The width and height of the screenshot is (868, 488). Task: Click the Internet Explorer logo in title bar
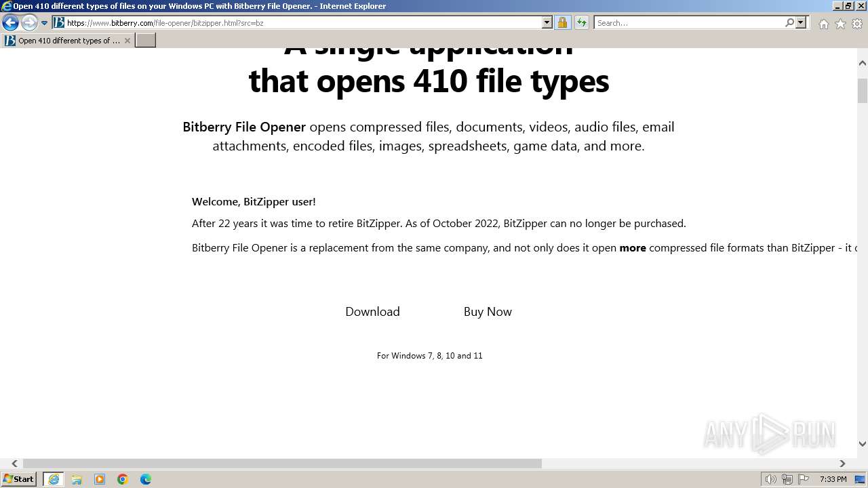click(x=6, y=6)
